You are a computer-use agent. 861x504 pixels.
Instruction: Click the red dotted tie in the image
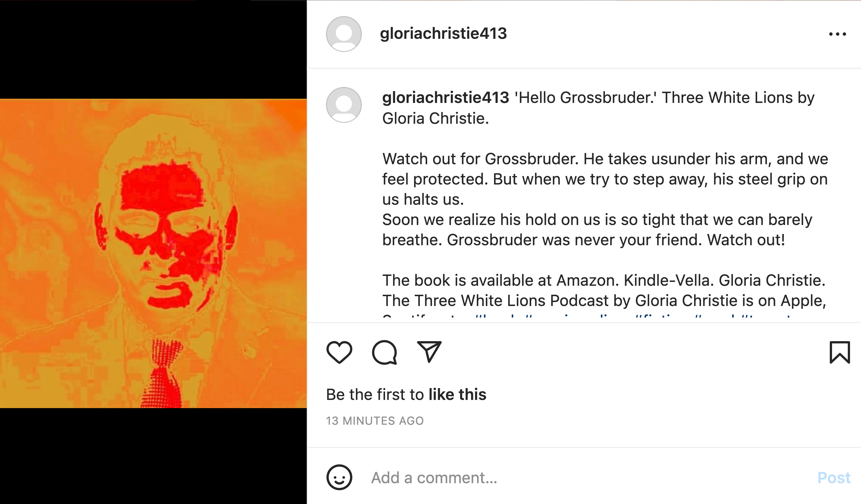point(165,374)
